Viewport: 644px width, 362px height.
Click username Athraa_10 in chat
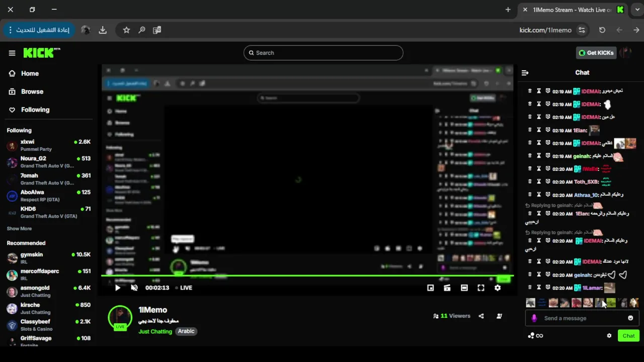point(586,195)
